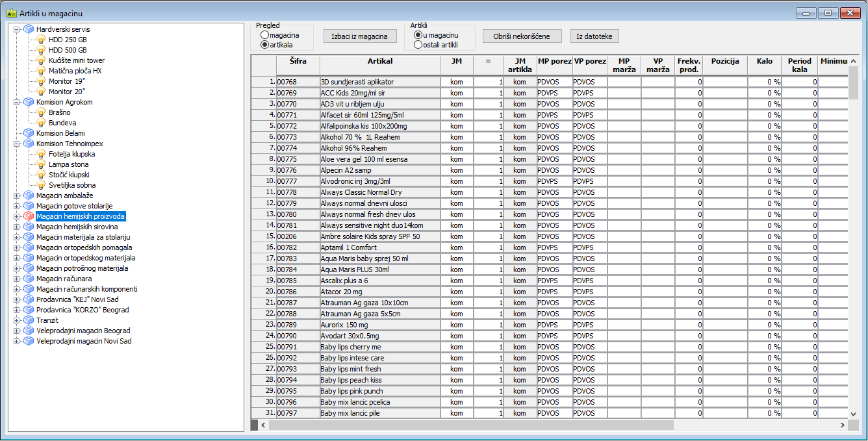Click the Magacin računara cube icon
Image resolution: width=868 pixels, height=441 pixels.
29,279
